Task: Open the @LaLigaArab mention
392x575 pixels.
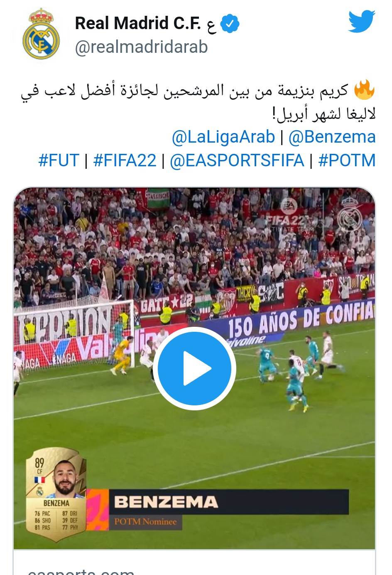Action: 223,137
